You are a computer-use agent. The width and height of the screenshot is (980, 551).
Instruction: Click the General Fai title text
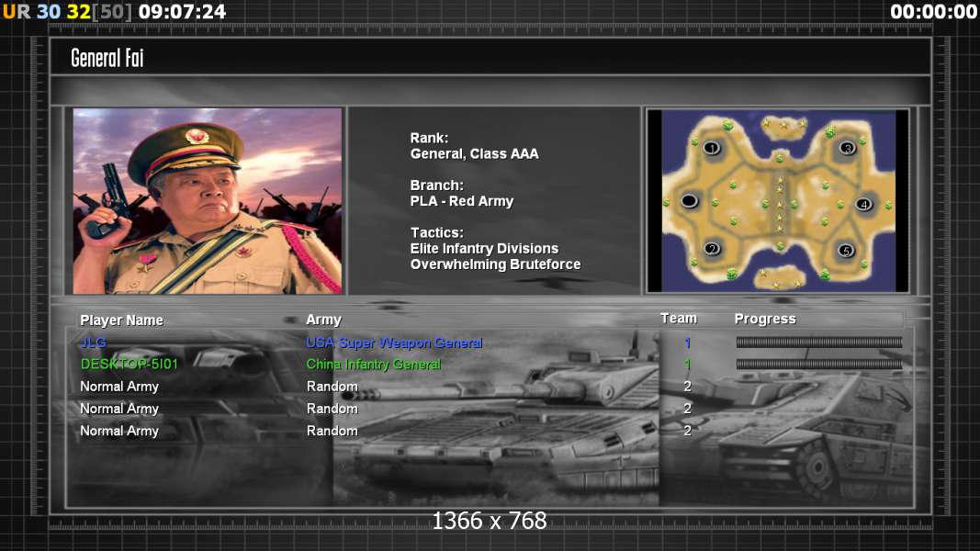click(107, 58)
